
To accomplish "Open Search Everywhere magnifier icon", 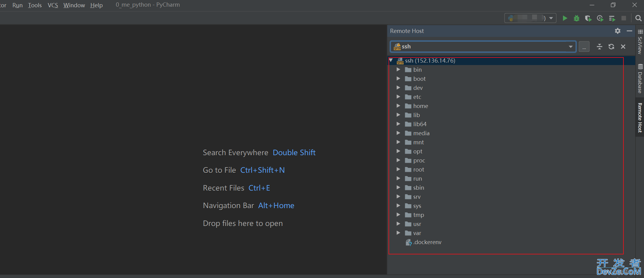I will coord(638,18).
